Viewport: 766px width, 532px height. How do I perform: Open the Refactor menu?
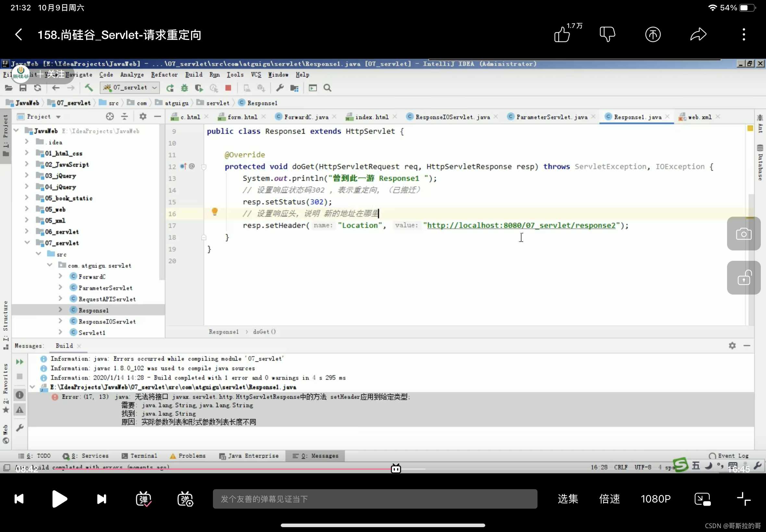click(164, 75)
